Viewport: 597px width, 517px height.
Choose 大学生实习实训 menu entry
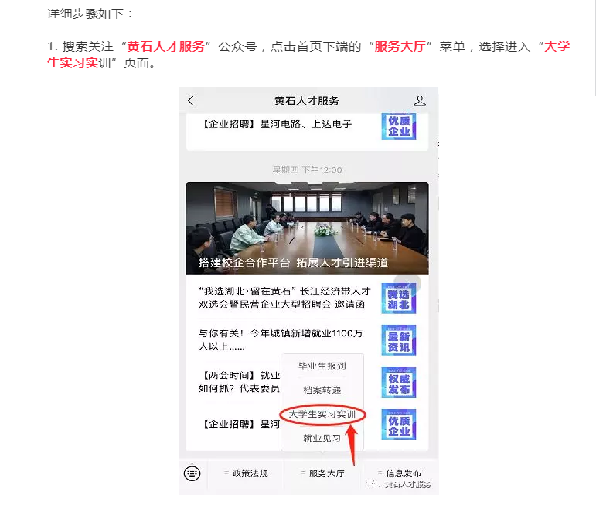[x=322, y=414]
